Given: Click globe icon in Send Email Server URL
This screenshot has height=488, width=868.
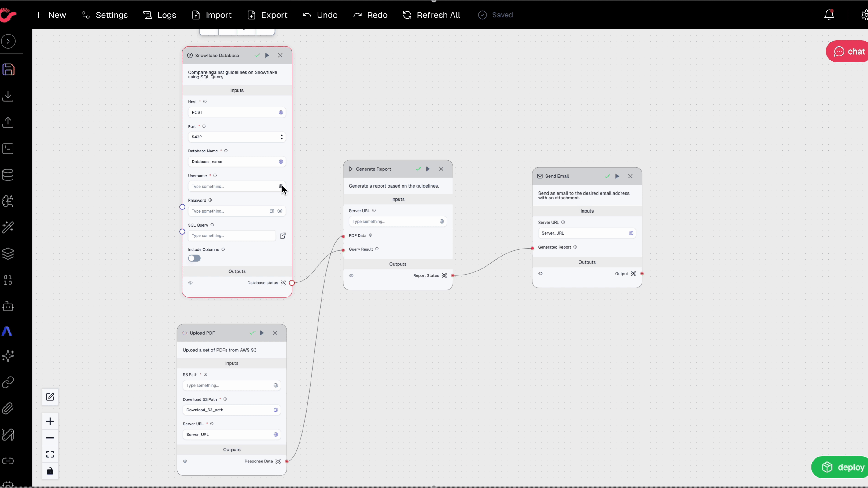Looking at the screenshot, I should point(631,233).
